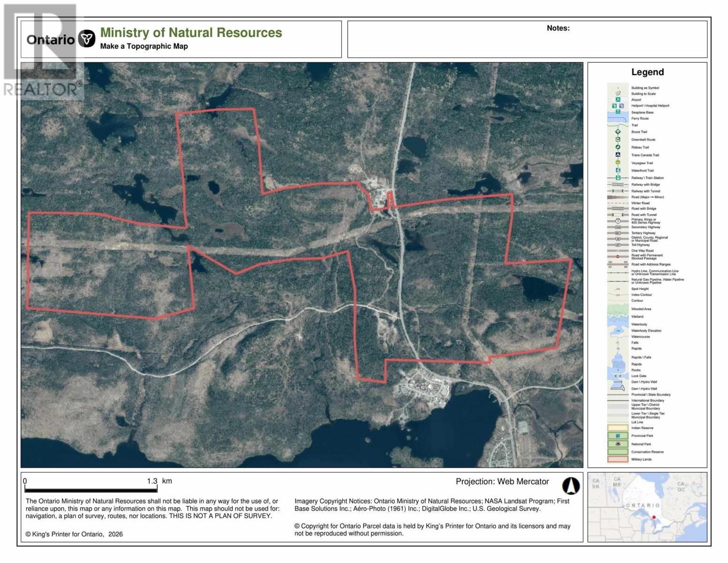Click the Ministry of Natural Resources heading
Screen dimensions: 728x563
point(191,32)
